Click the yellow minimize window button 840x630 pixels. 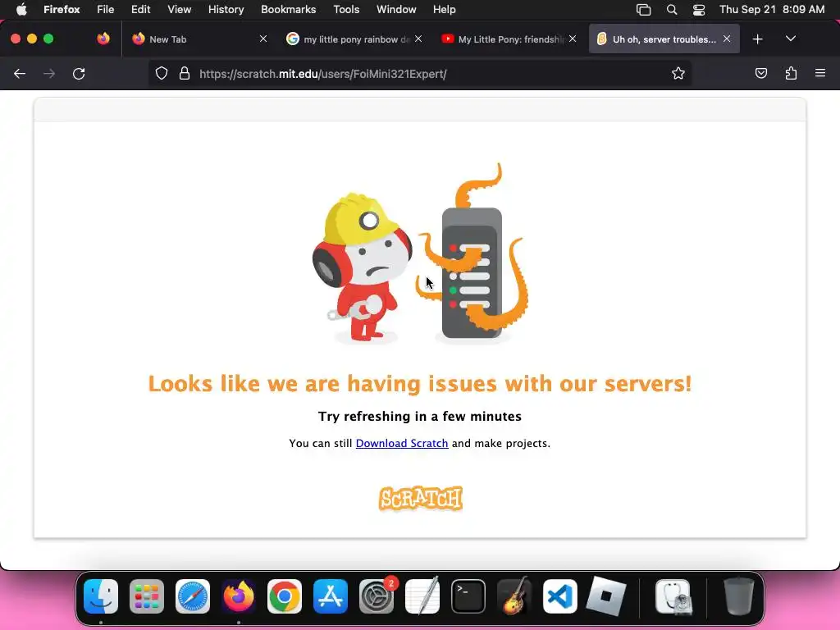(x=32, y=39)
